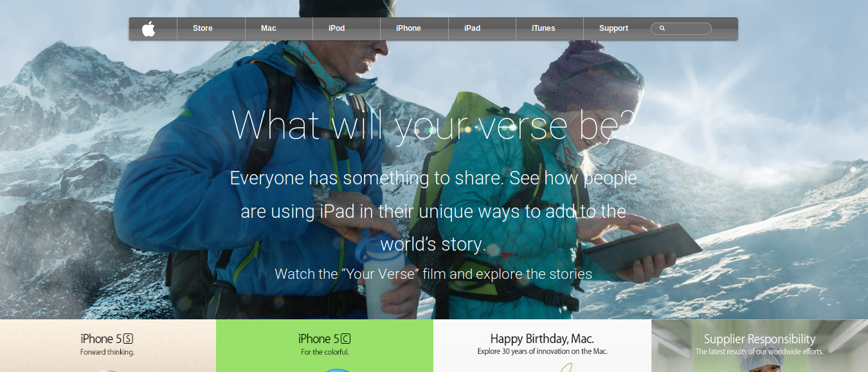Click the "Everyone has something to share" paragraph
Image resolution: width=868 pixels, height=372 pixels.
(x=433, y=211)
